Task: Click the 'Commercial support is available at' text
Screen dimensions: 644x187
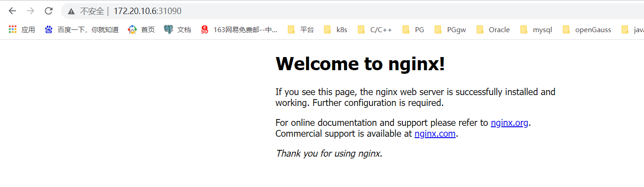Action: (x=344, y=134)
